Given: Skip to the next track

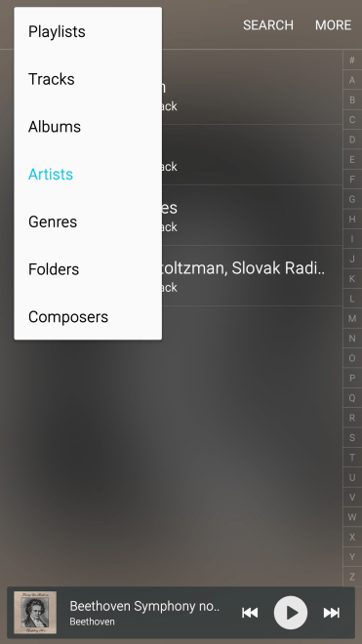Looking at the screenshot, I should pyautogui.click(x=331, y=613).
